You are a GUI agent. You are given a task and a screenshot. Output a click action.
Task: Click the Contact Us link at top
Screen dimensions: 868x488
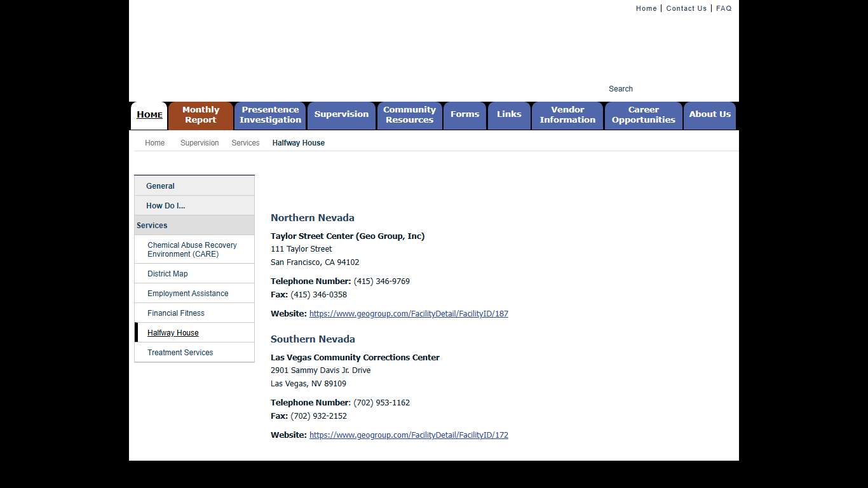[x=686, y=8]
